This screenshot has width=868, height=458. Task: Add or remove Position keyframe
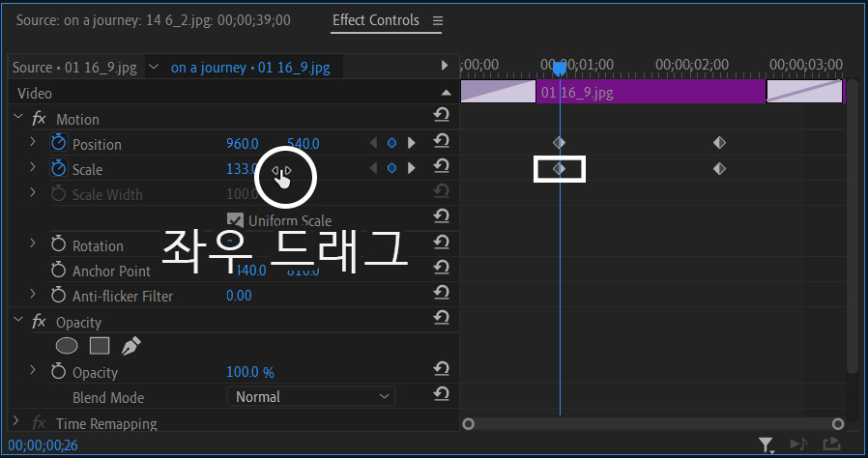point(391,143)
